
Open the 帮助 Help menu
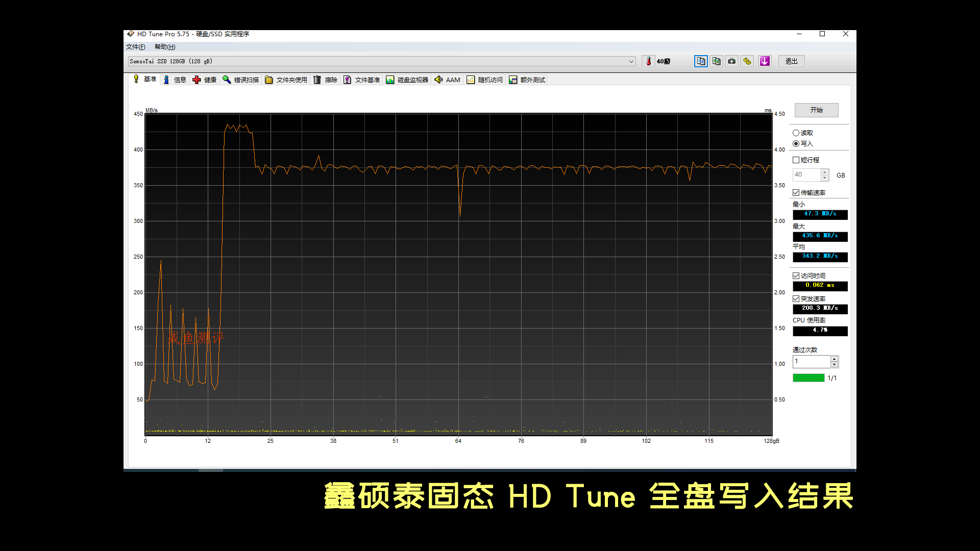coord(165,47)
